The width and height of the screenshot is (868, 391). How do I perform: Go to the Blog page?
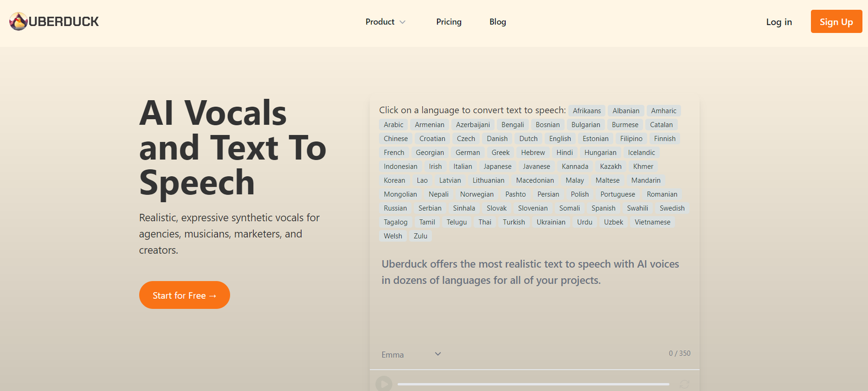click(497, 22)
